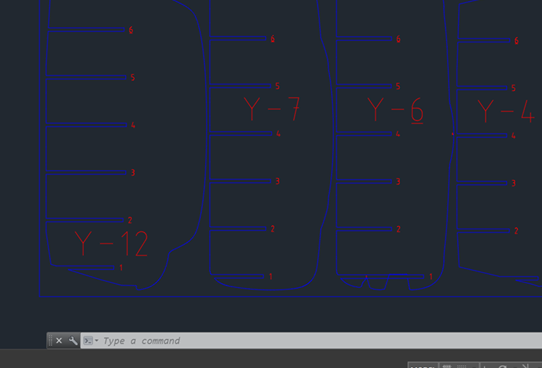This screenshot has width=542, height=368.
Task: Toggle ortho mode status icon
Action: (486, 366)
